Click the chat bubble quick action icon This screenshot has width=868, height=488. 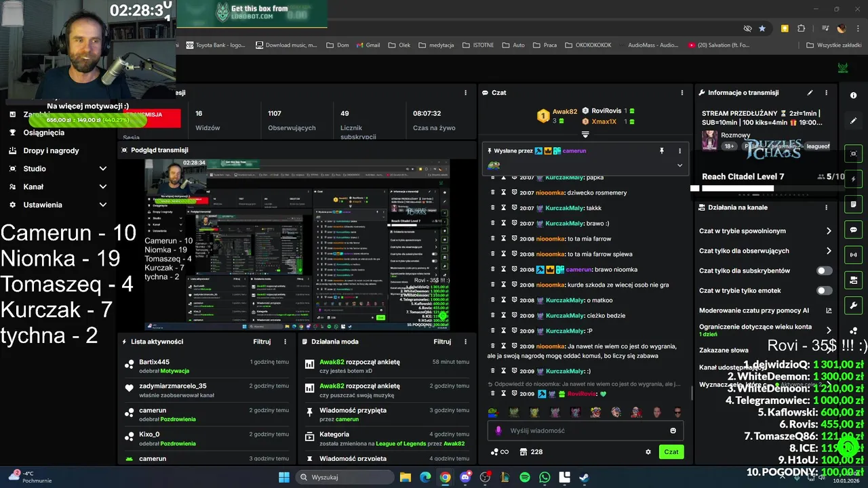[854, 230]
